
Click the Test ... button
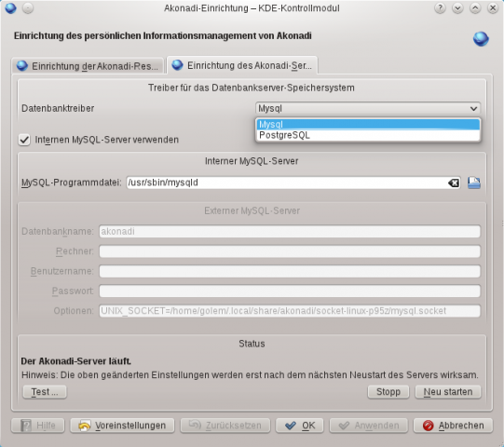45,392
